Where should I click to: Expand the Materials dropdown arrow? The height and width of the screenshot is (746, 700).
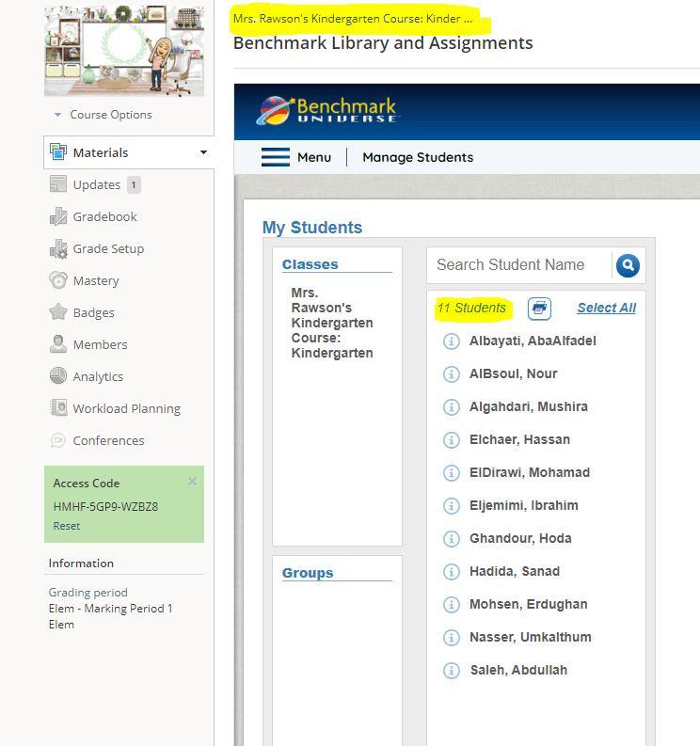[x=203, y=152]
